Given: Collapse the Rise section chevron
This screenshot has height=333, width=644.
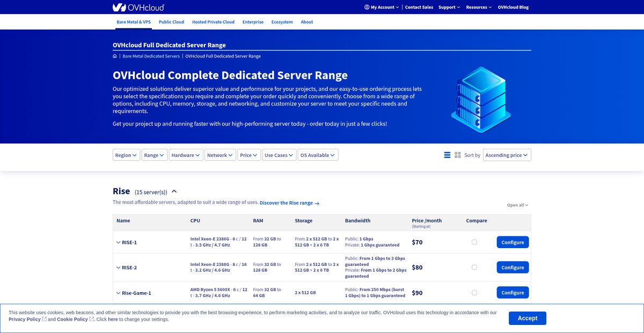Looking at the screenshot, I should click(x=174, y=192).
